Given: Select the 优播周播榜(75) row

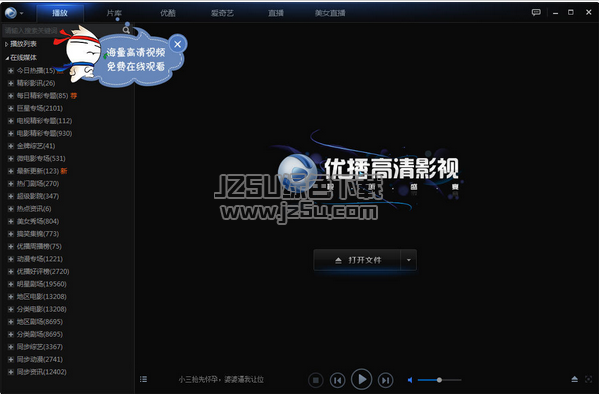Looking at the screenshot, I should click(39, 246).
